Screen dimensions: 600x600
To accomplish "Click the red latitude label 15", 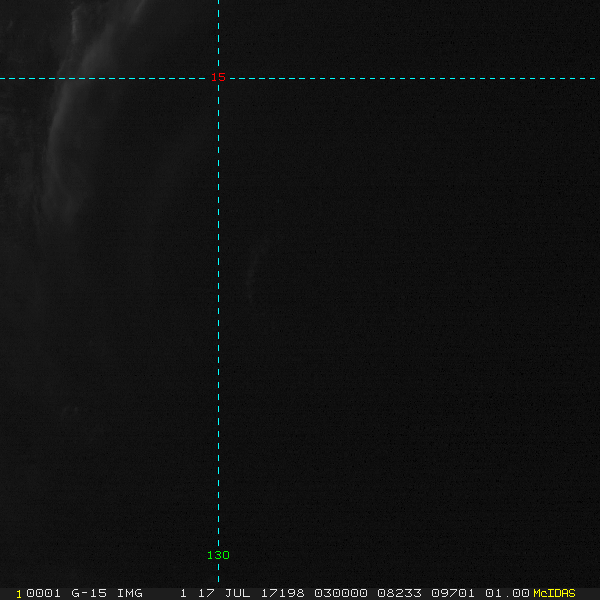I will 218,78.
